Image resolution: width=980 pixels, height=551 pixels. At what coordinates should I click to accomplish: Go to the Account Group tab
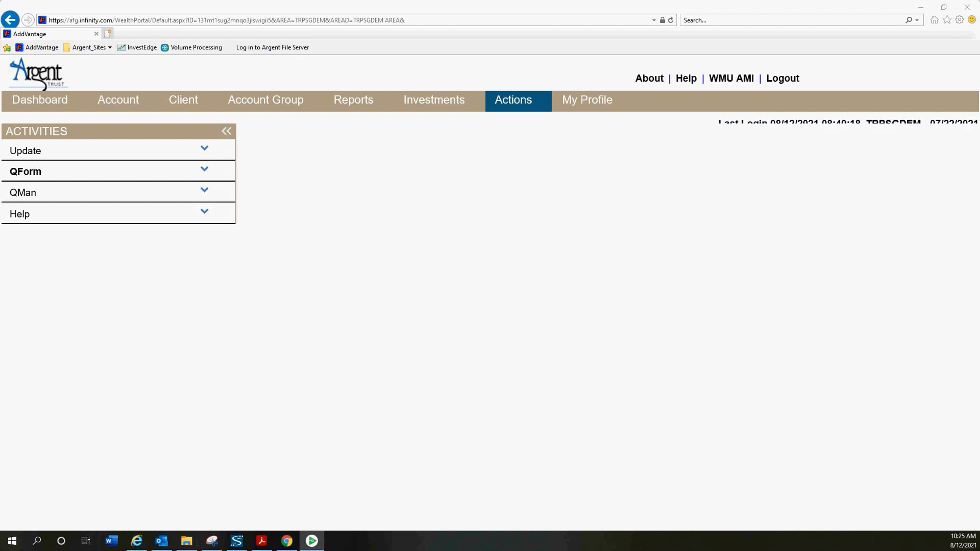pyautogui.click(x=265, y=100)
